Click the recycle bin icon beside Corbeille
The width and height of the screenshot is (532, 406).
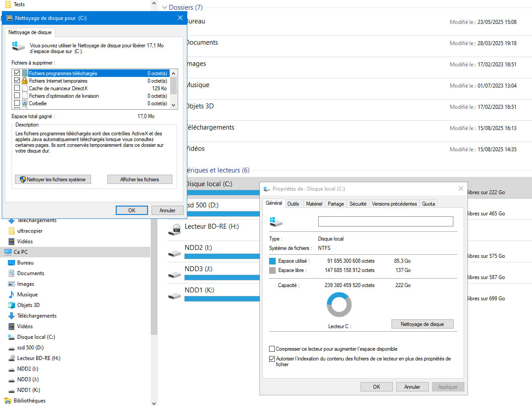(x=25, y=103)
